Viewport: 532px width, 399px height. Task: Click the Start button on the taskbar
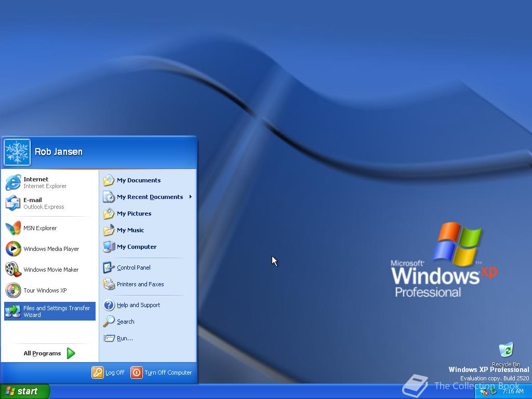coord(24,391)
